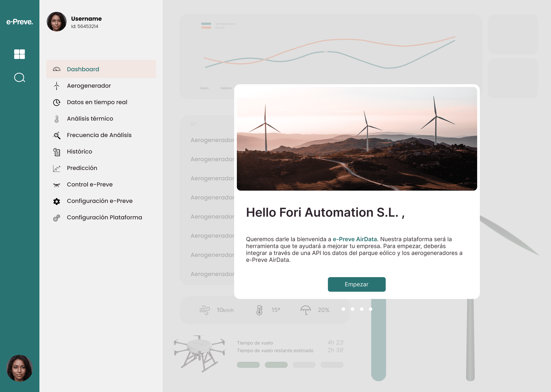
Task: Follow the e-Preve AirData link
Action: 355,239
